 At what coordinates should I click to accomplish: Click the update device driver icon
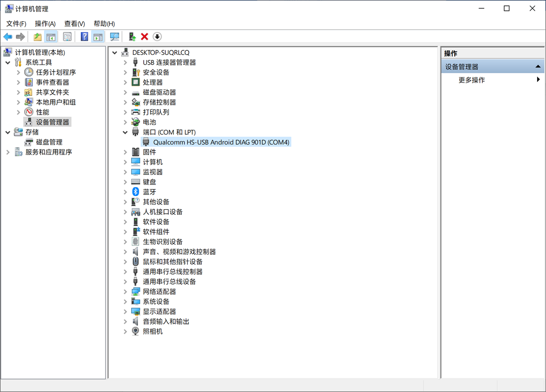tap(132, 37)
